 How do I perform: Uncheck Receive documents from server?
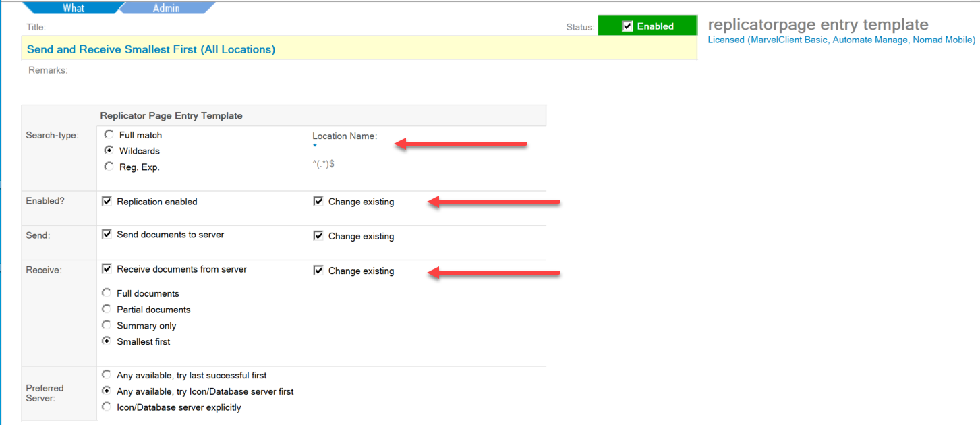[107, 269]
